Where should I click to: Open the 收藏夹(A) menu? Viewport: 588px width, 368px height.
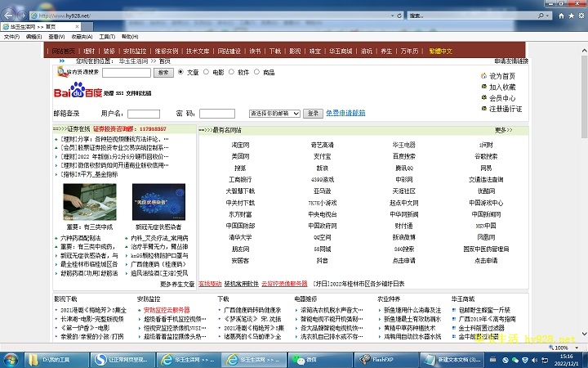(x=81, y=37)
